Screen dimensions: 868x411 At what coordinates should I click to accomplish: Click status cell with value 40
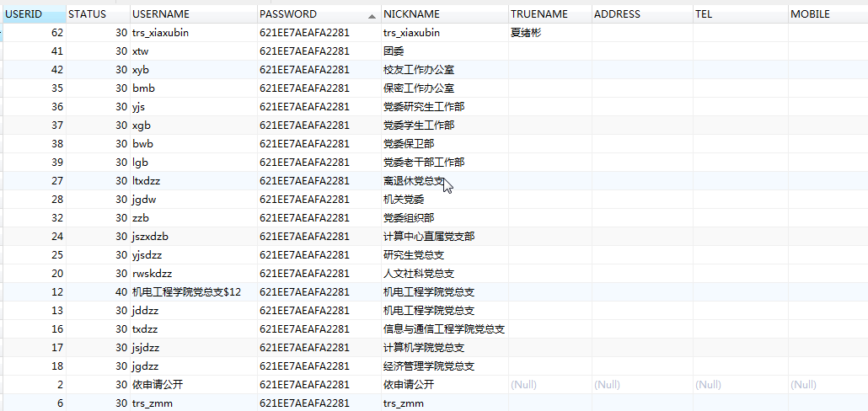click(x=99, y=292)
